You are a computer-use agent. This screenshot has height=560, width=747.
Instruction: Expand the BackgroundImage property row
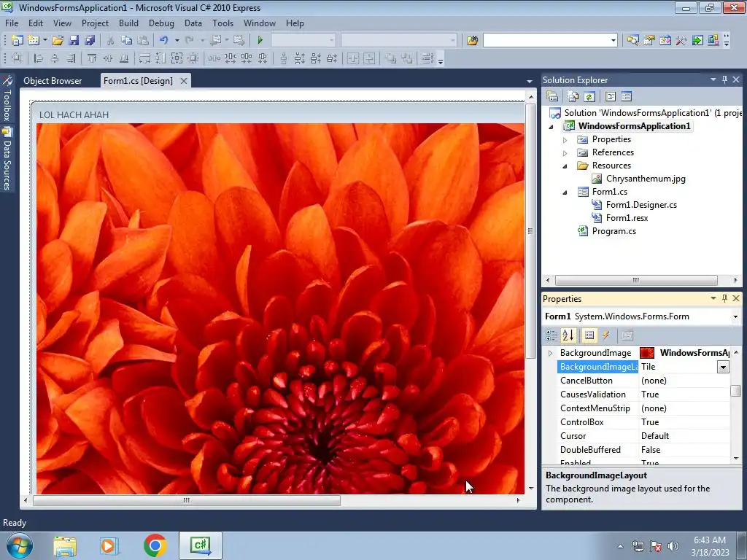point(550,353)
